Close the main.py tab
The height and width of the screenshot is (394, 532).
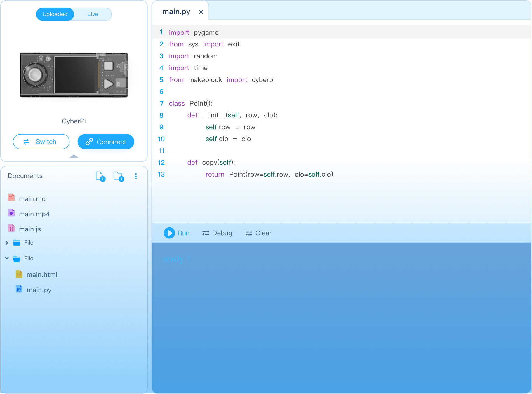[x=201, y=12]
